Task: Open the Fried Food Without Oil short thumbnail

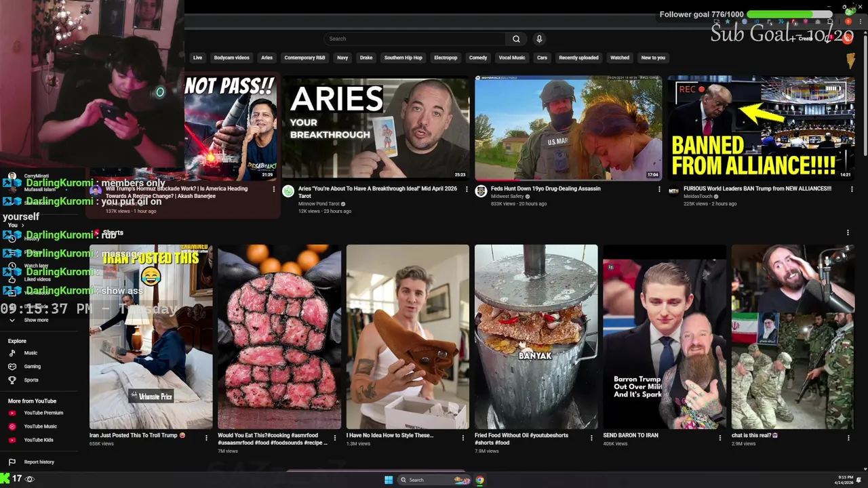Action: (x=536, y=337)
